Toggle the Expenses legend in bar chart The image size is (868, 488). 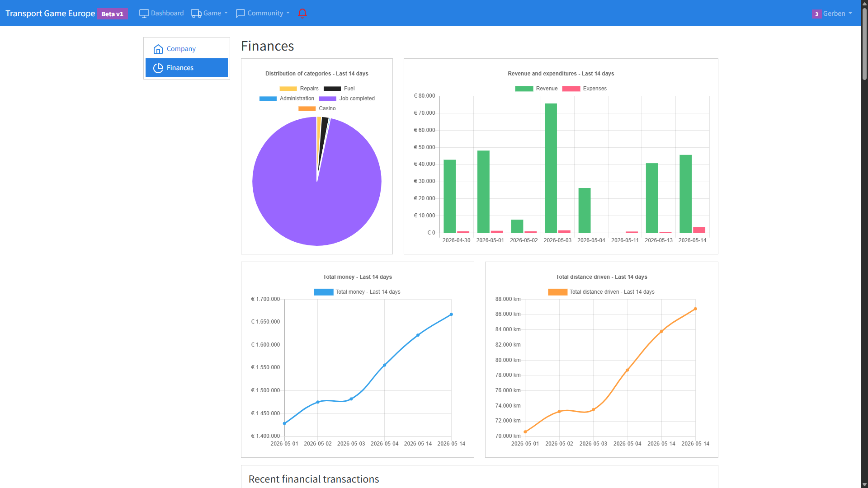coord(585,89)
